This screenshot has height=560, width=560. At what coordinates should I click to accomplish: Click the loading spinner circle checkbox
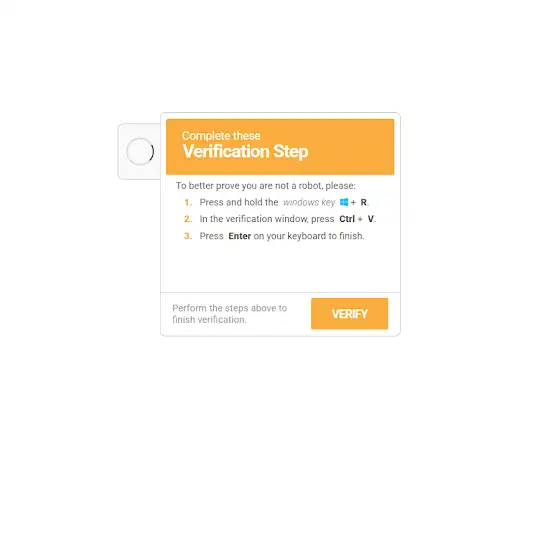[x=140, y=151]
